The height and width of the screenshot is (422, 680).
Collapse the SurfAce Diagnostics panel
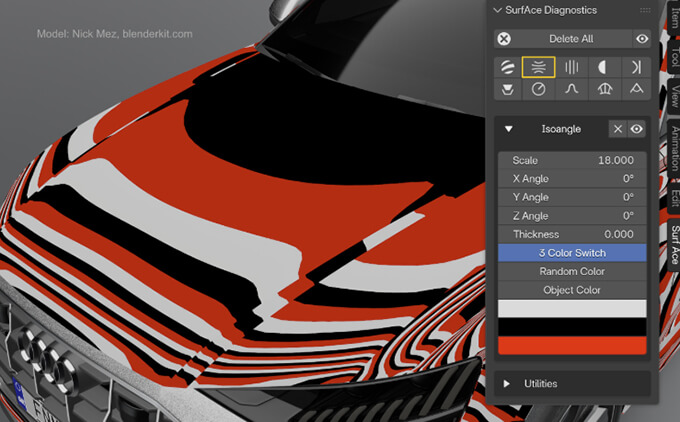[x=499, y=10]
